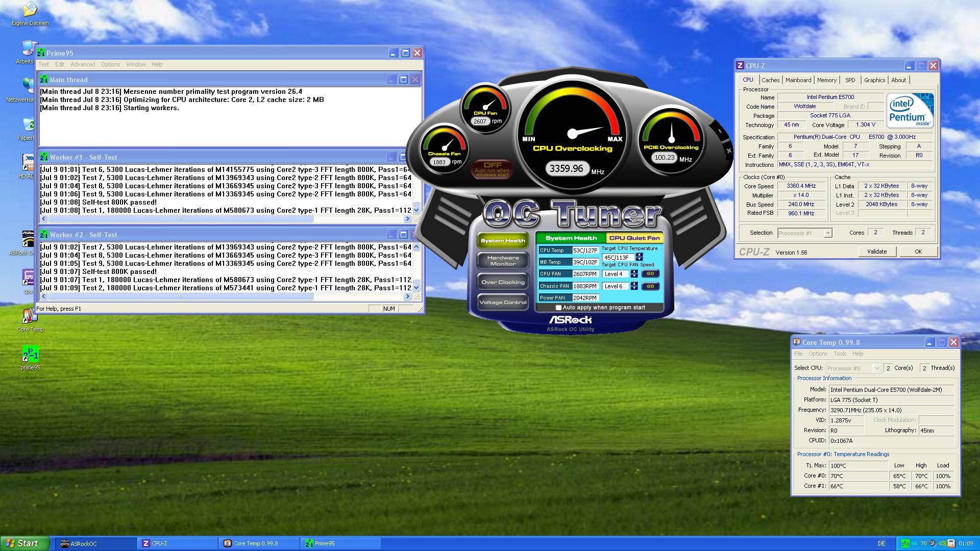Open the Hardware Monitor section in OC Tuner

pyautogui.click(x=503, y=261)
